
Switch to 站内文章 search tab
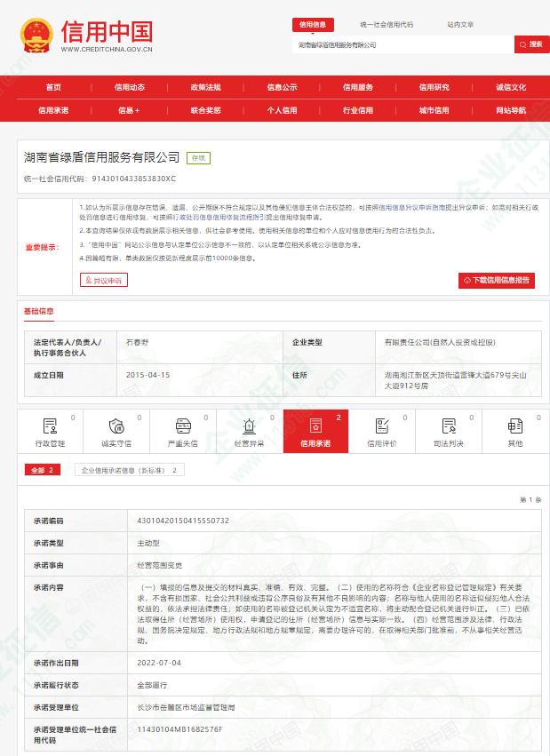(x=460, y=25)
